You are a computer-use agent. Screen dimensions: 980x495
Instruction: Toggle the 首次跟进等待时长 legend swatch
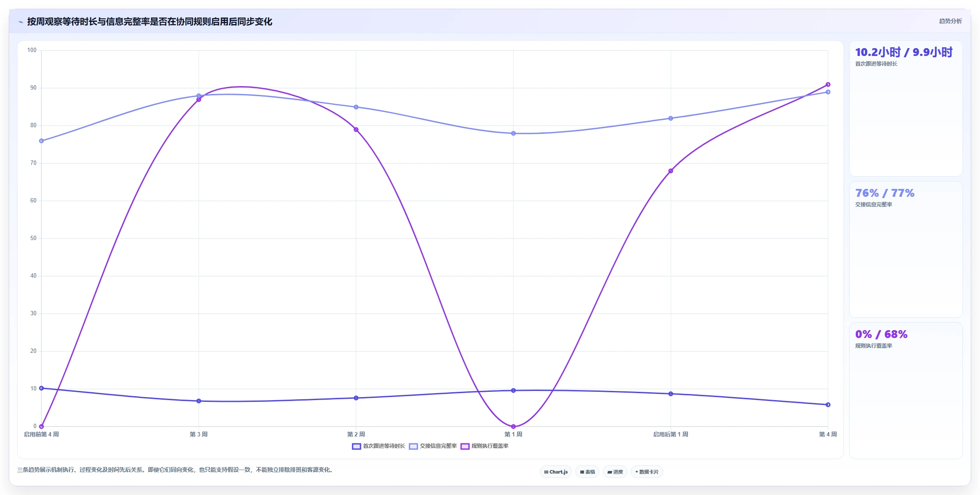point(357,446)
